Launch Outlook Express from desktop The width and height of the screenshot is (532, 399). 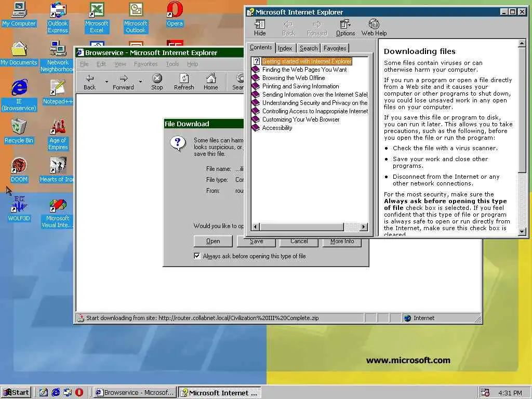point(58,17)
